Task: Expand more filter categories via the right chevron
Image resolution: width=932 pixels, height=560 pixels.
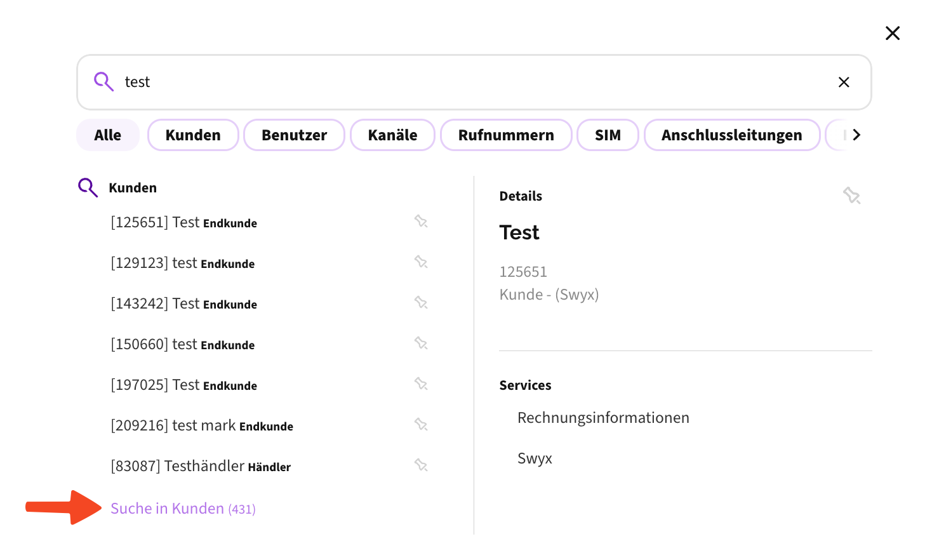Action: click(x=856, y=135)
